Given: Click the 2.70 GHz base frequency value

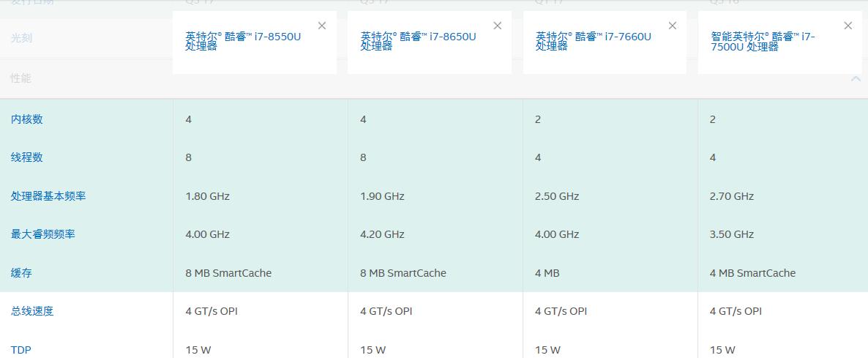Looking at the screenshot, I should coord(732,196).
